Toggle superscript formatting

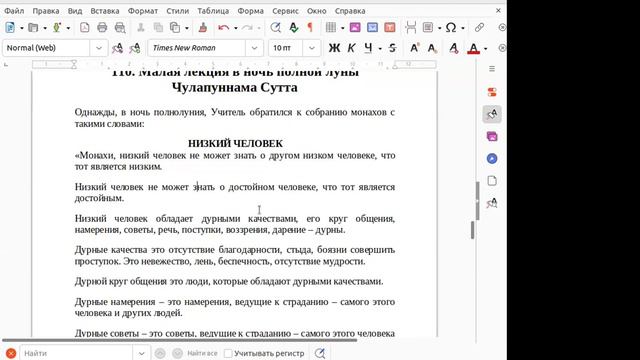click(414, 48)
